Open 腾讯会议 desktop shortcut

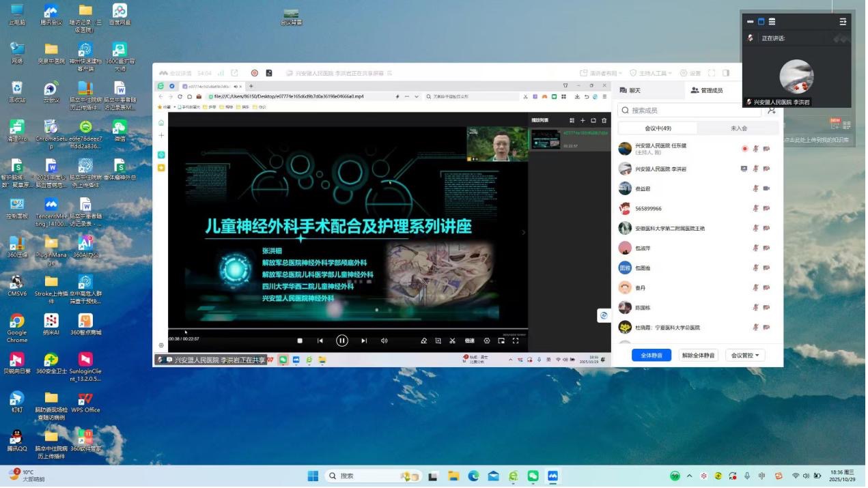[51, 14]
